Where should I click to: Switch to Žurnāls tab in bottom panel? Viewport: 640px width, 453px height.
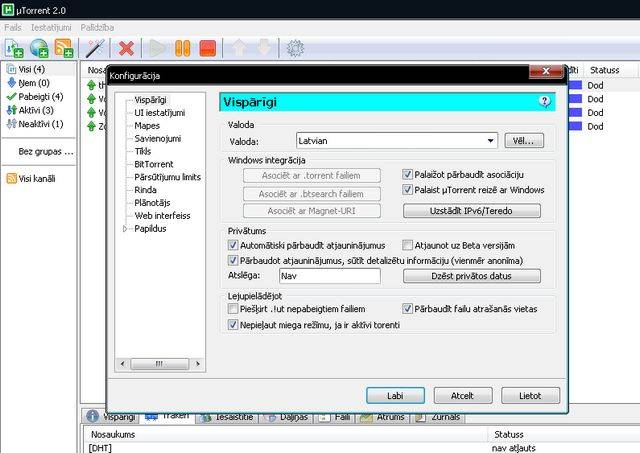438,417
